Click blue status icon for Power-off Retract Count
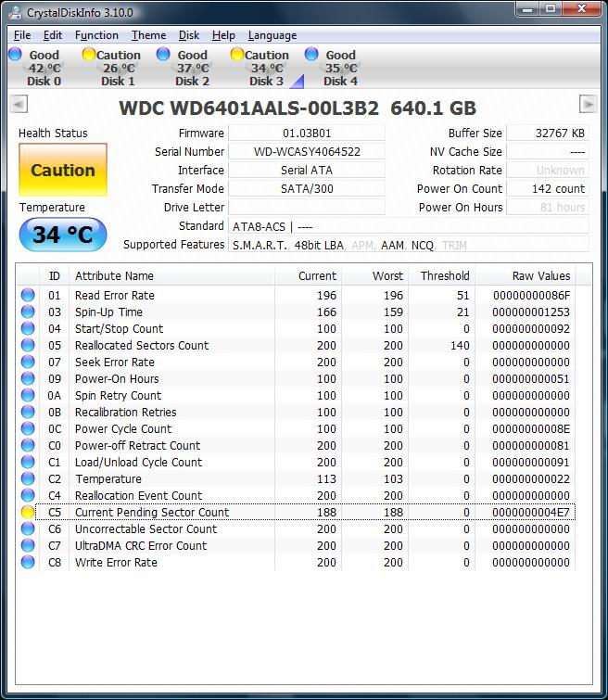This screenshot has width=608, height=700. [28, 445]
